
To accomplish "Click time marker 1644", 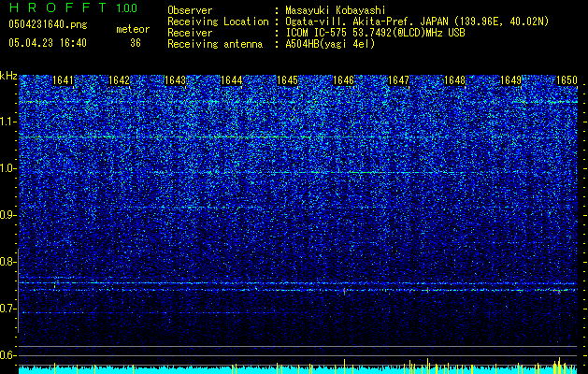I will (232, 80).
